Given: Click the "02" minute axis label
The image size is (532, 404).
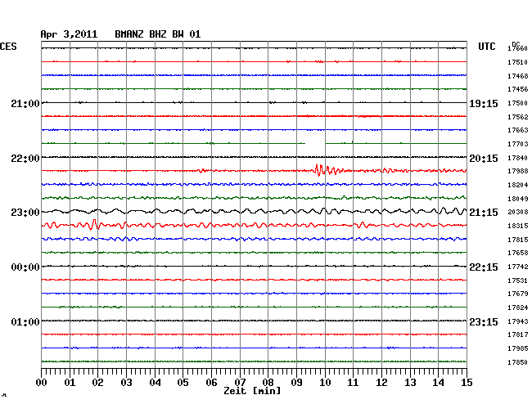Looking at the screenshot, I should (x=97, y=383).
